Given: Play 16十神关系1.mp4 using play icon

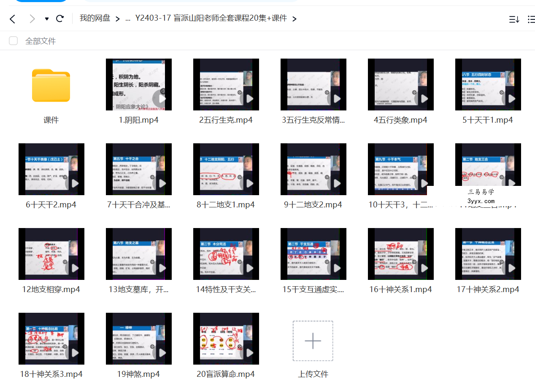Looking at the screenshot, I should tap(424, 268).
